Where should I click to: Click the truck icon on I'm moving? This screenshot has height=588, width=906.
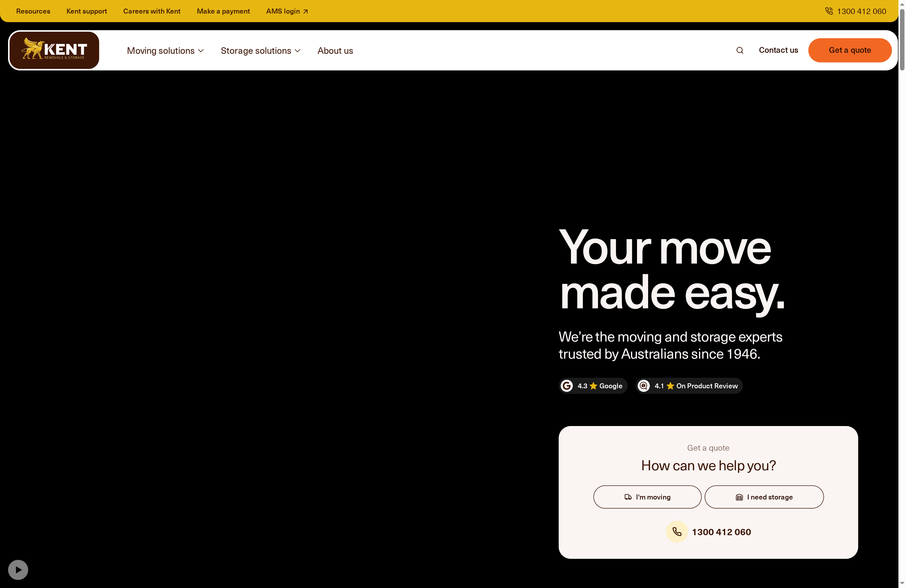[x=628, y=497]
